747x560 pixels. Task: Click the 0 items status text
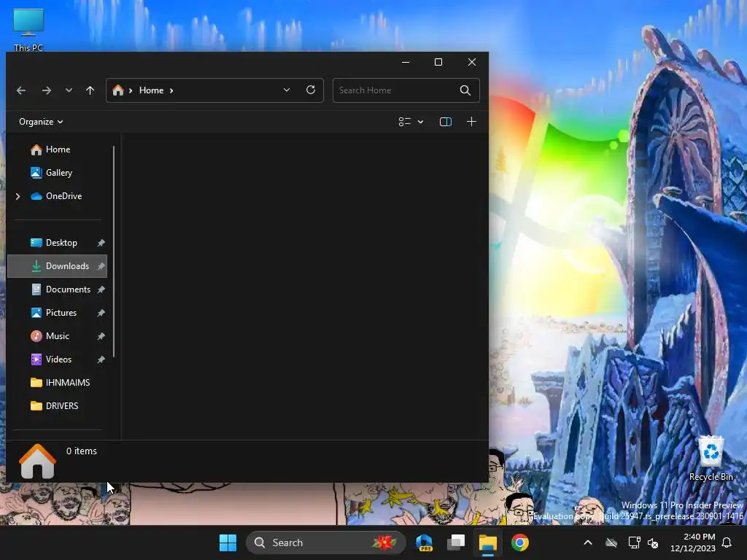82,451
